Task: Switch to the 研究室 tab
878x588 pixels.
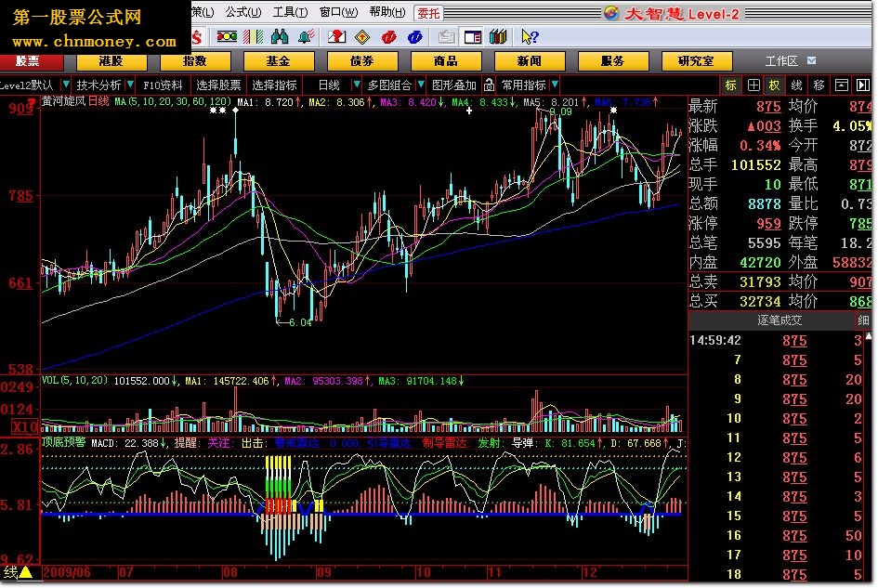Action: (x=696, y=60)
